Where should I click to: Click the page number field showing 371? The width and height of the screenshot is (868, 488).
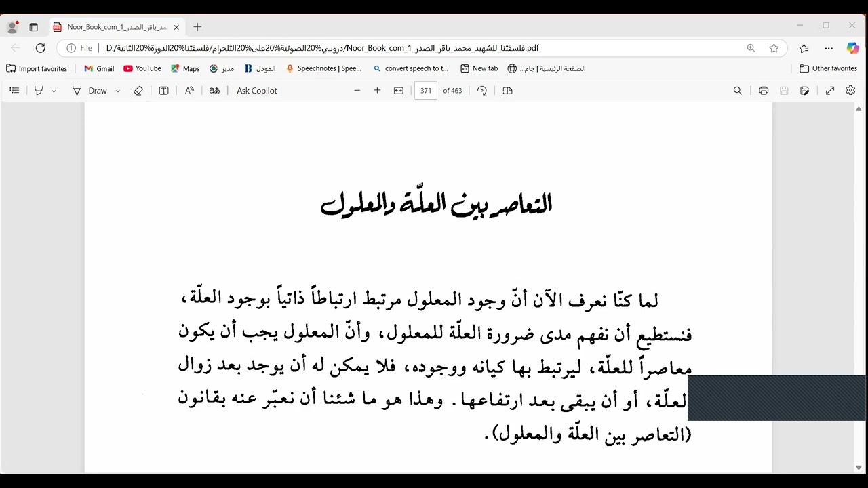(x=426, y=91)
